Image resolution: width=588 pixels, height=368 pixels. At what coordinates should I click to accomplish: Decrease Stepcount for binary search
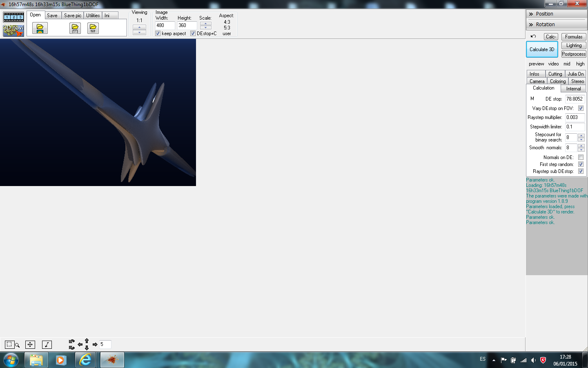coord(581,139)
